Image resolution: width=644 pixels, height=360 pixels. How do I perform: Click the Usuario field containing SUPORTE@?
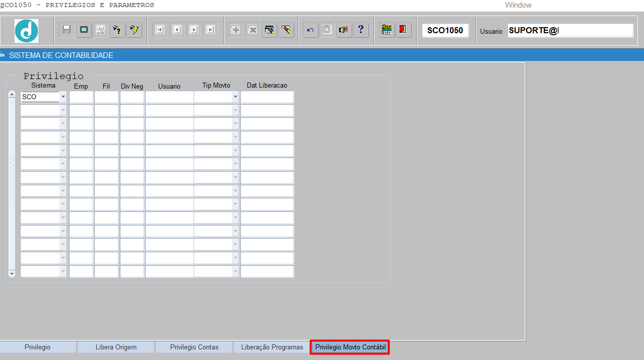point(570,30)
